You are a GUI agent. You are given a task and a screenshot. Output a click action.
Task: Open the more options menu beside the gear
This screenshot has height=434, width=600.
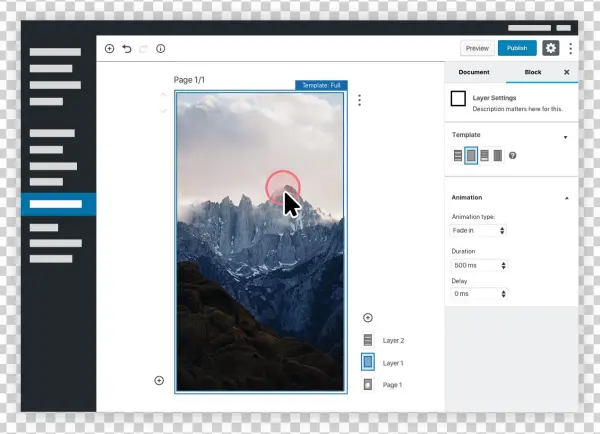[571, 48]
